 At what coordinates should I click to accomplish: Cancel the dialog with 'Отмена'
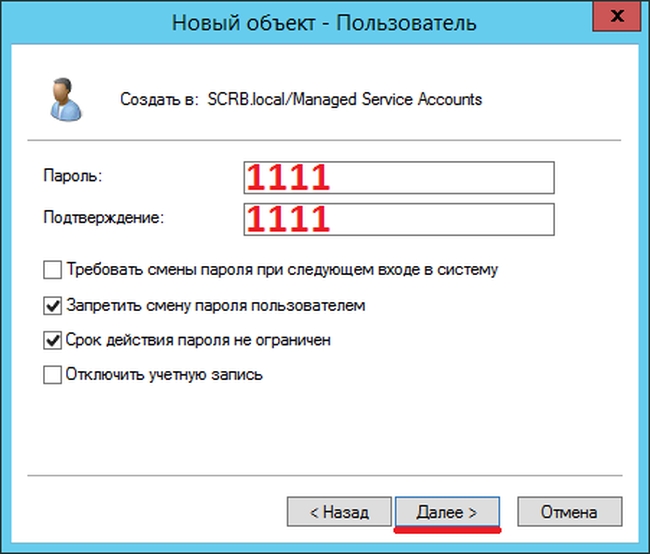[568, 511]
